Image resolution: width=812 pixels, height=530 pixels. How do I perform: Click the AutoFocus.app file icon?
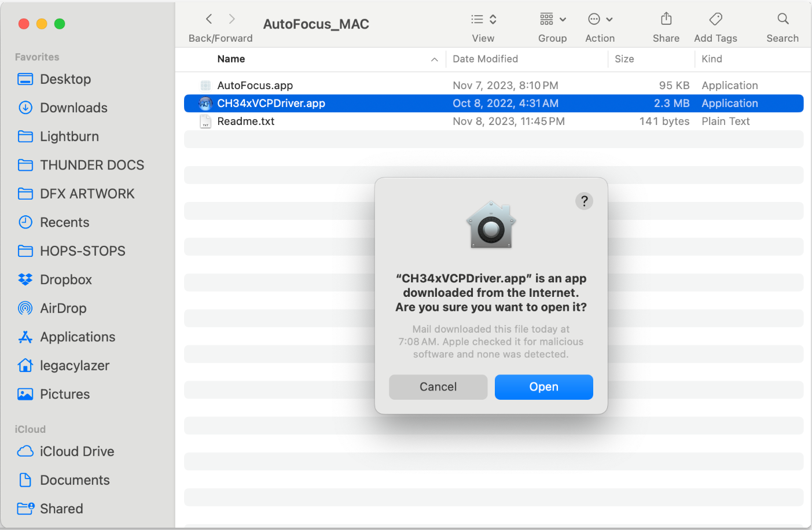point(205,86)
